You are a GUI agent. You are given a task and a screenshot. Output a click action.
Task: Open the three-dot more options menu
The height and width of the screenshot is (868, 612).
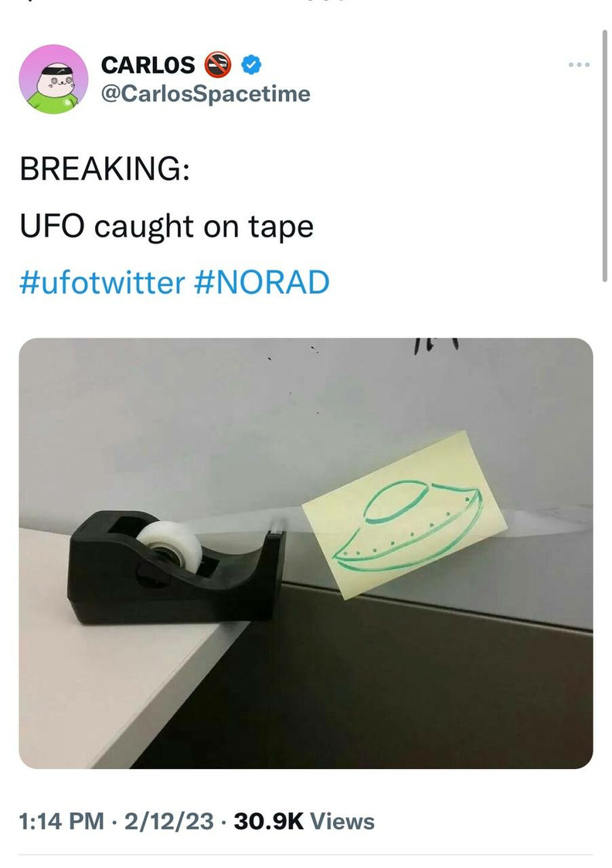579,65
